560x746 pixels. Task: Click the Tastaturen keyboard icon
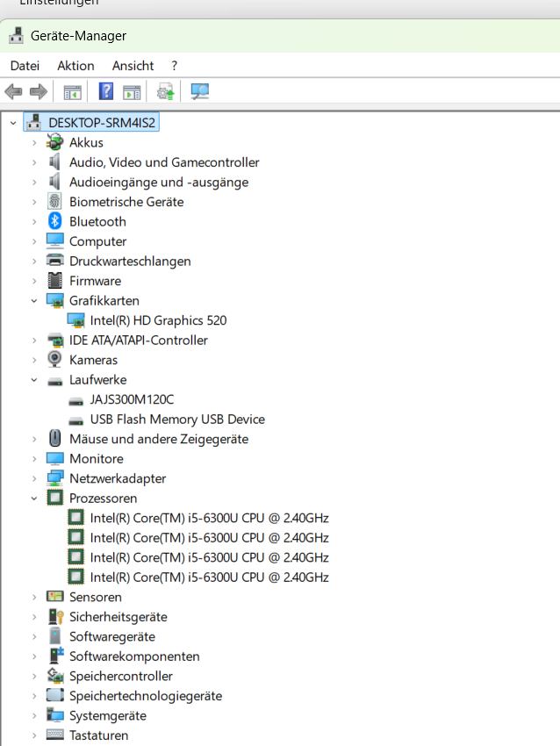pyautogui.click(x=54, y=735)
